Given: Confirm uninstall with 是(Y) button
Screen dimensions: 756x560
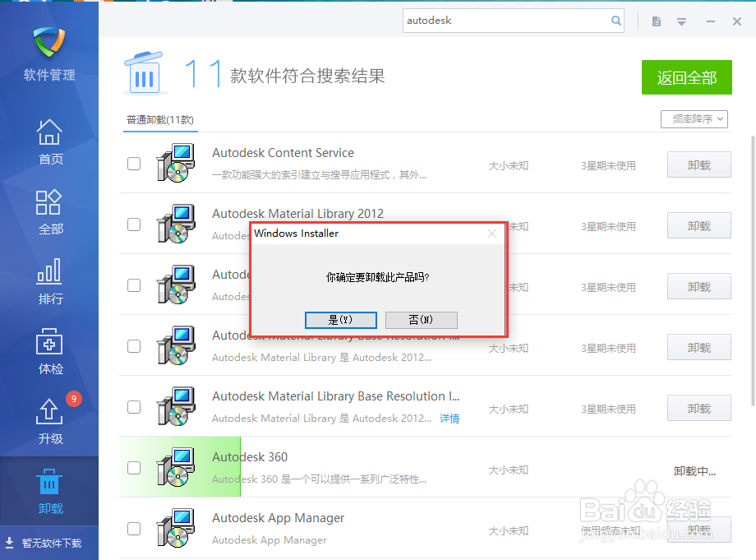Looking at the screenshot, I should (341, 320).
